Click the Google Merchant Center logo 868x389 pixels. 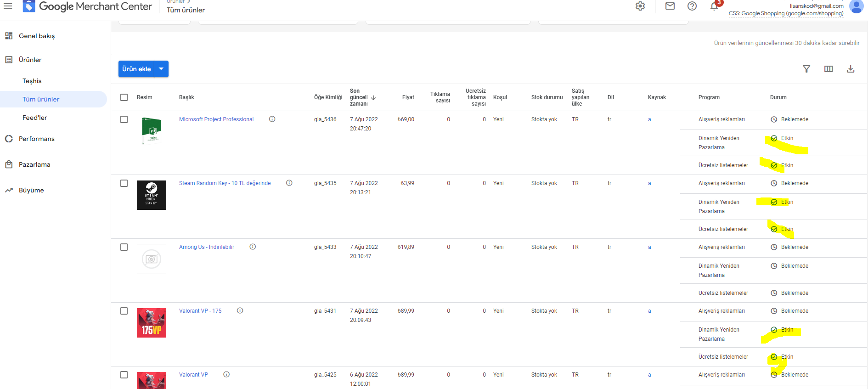coord(88,6)
